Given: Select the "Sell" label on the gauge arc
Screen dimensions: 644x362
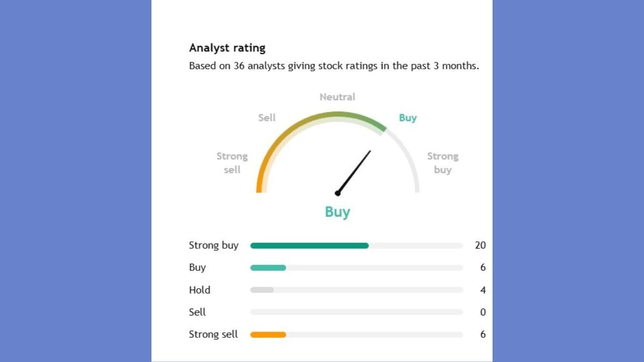Looking at the screenshot, I should (267, 118).
